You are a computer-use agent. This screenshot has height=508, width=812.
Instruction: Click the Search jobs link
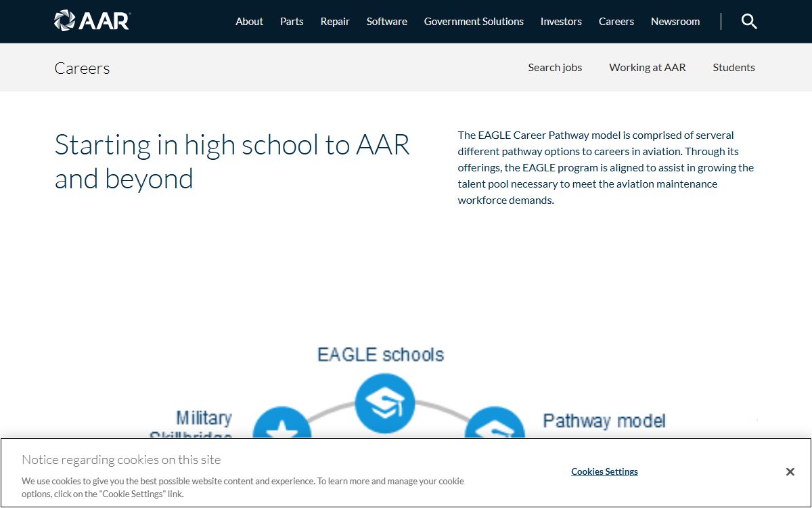(555, 68)
